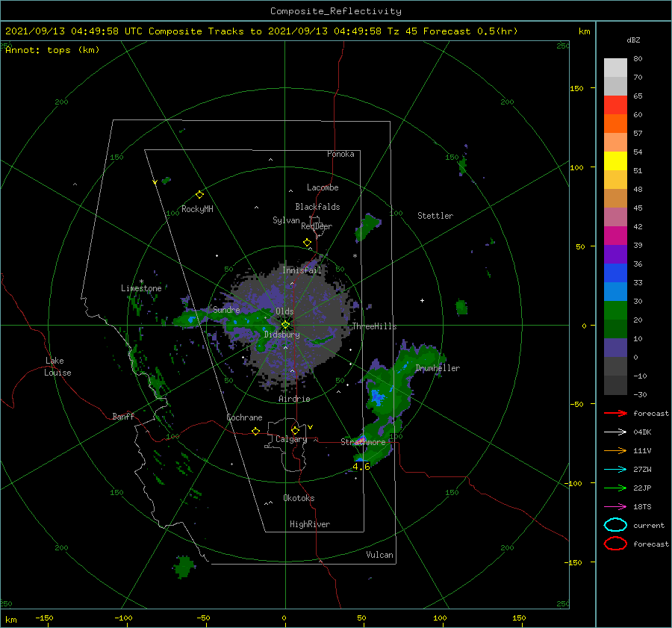Click the yellow radar-site diamond below Olds

[285, 325]
